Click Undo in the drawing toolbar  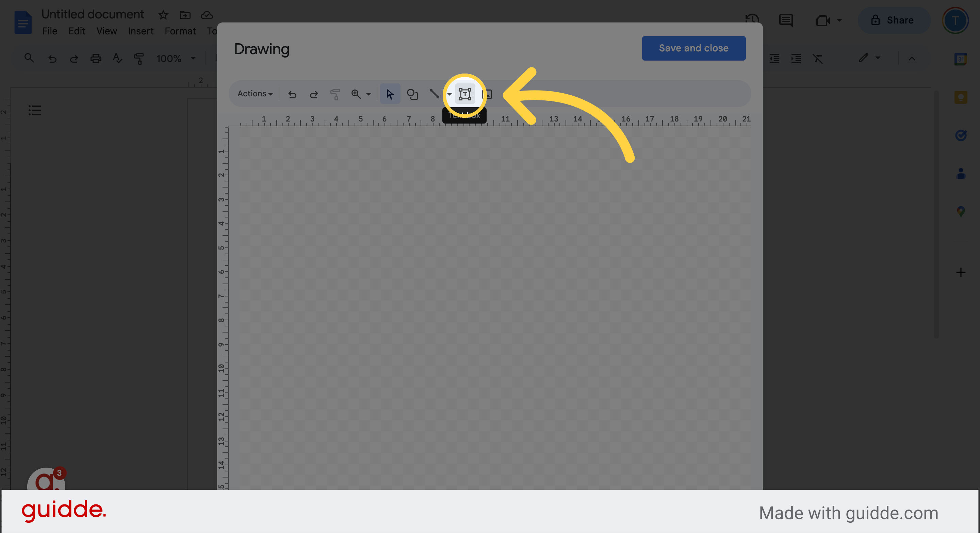(x=292, y=94)
